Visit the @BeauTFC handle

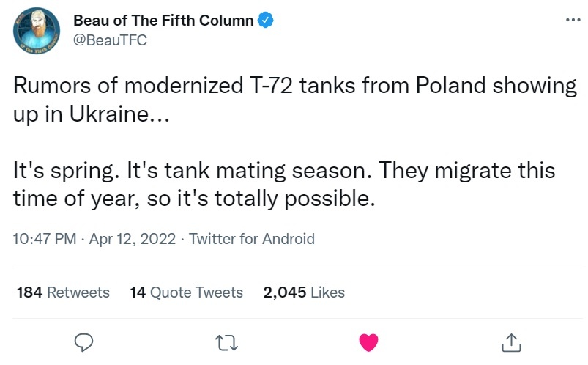(x=111, y=40)
